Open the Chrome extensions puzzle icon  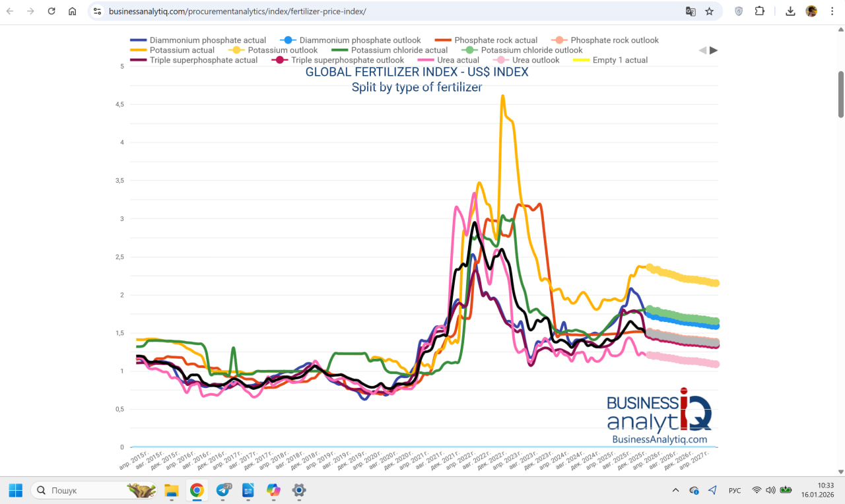(760, 11)
